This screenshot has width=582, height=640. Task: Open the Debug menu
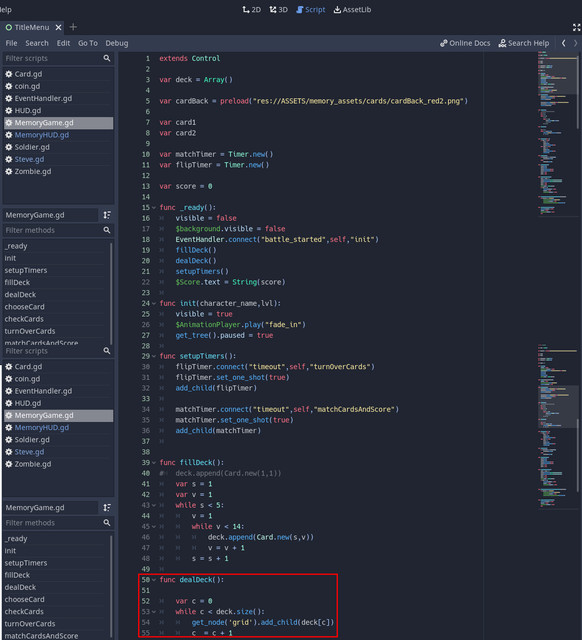pos(117,43)
